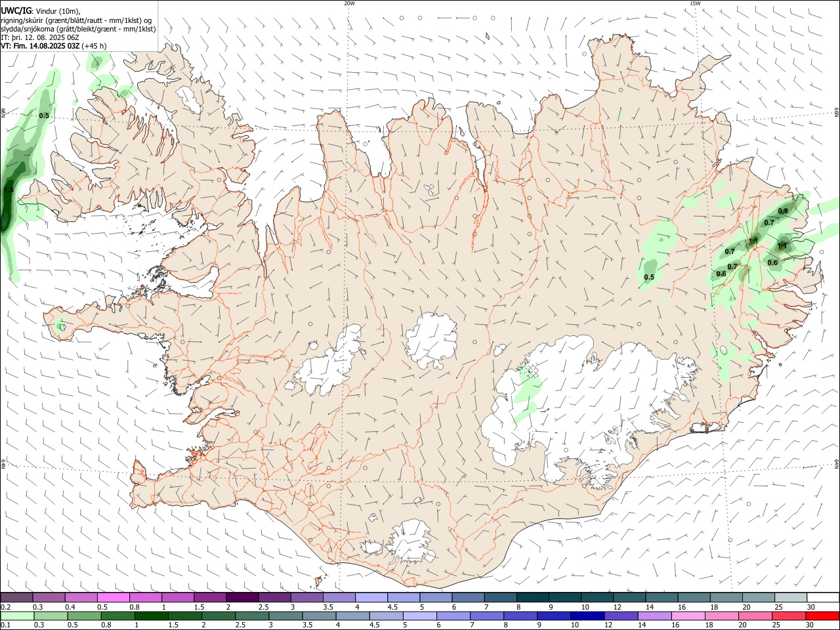The height and width of the screenshot is (630, 840).
Task: Select the light grey 25 swatch in upper legend row
Action: [791, 597]
